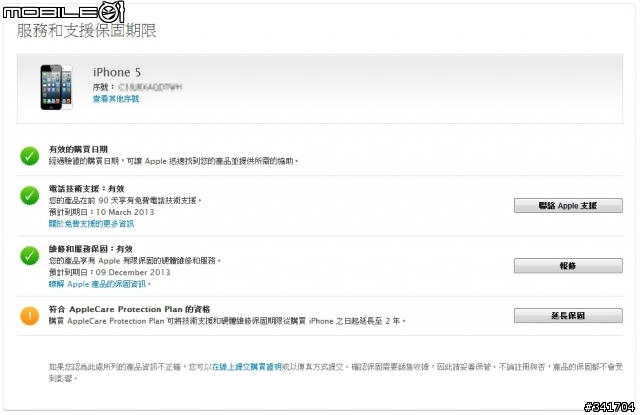The image size is (640, 415).
Task: Select the 電話技術支援：有效 heading
Action: (87, 189)
